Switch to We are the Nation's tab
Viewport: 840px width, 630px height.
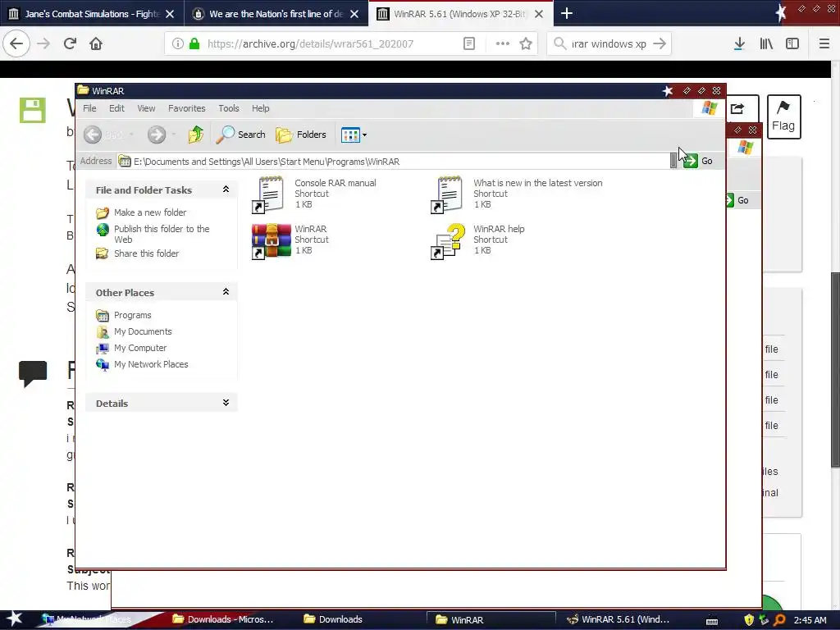276,14
